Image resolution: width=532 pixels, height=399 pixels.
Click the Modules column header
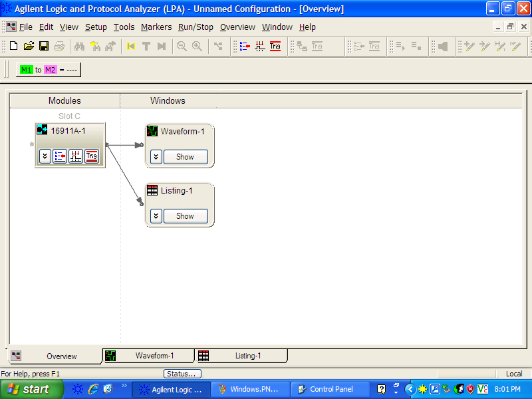(x=65, y=101)
